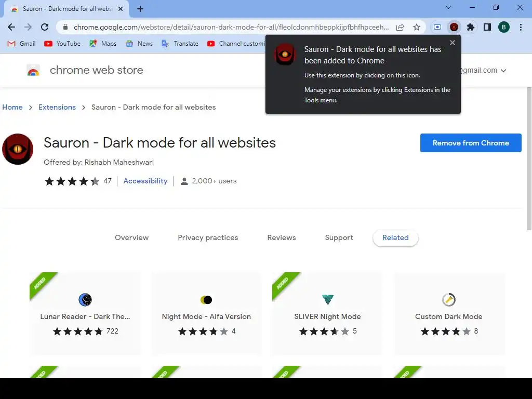The width and height of the screenshot is (532, 399).
Task: Select the Related tab
Action: [x=395, y=237]
